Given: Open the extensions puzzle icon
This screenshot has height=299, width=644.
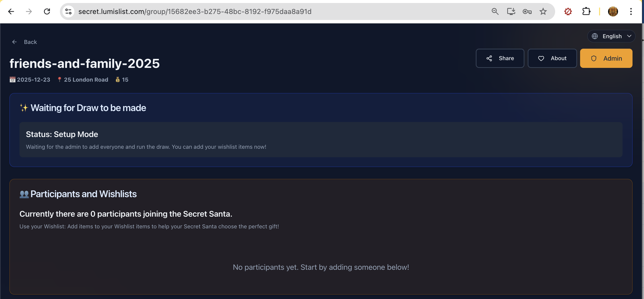Looking at the screenshot, I should coord(586,11).
